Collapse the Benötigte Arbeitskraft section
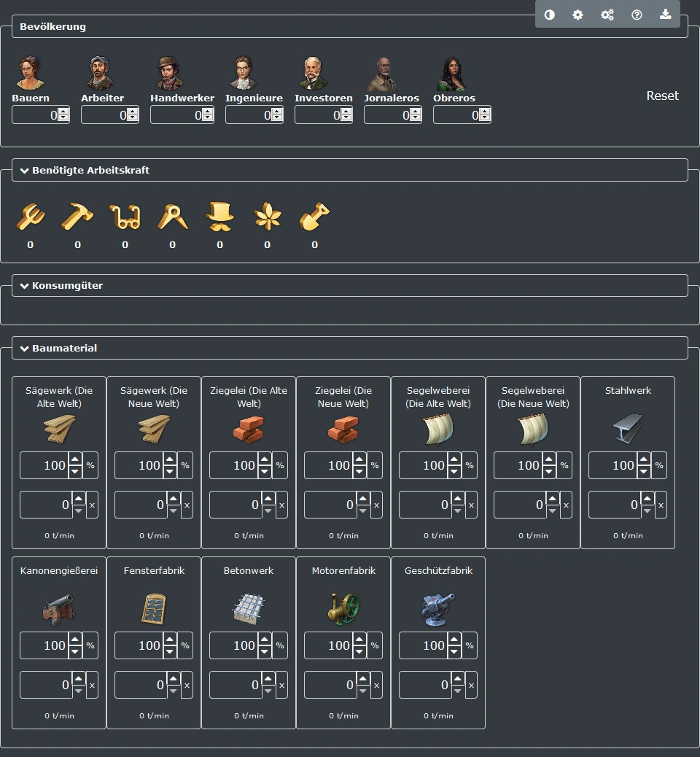Image resolution: width=700 pixels, height=757 pixels. point(26,170)
